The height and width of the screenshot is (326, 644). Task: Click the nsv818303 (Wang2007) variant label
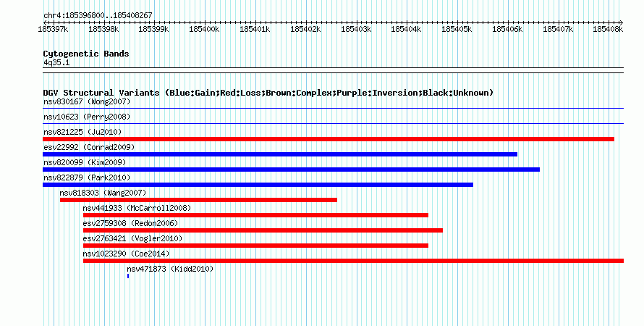point(103,193)
